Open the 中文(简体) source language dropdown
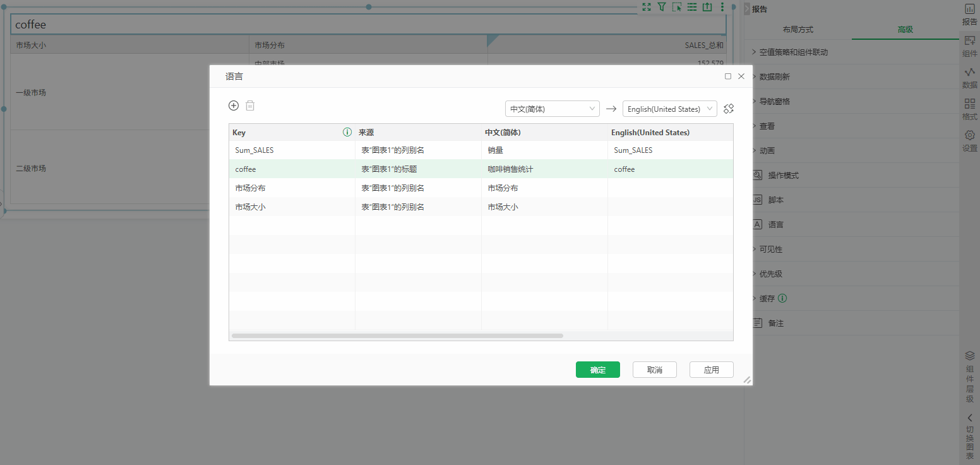 pyautogui.click(x=552, y=109)
